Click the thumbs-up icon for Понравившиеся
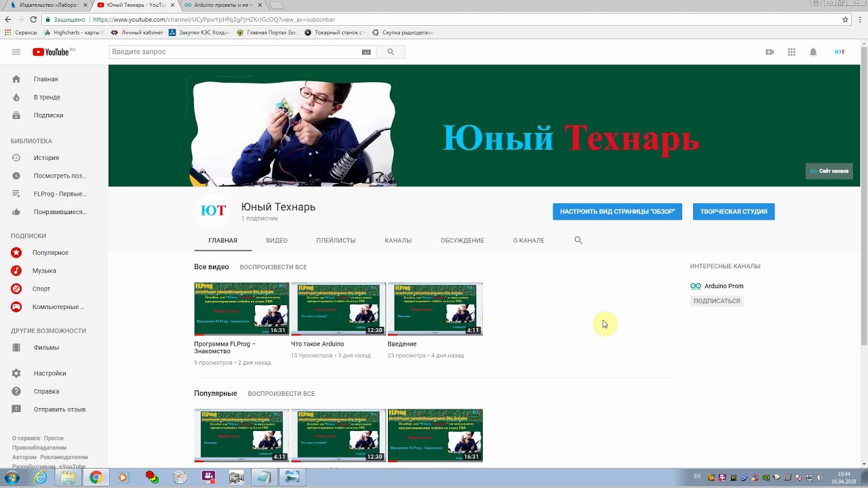 [x=16, y=212]
